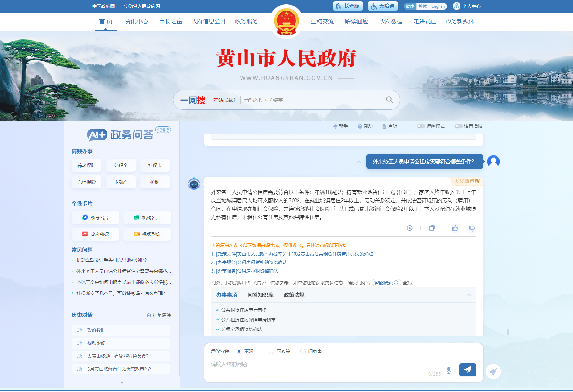Click the search magnifier icon in the banner
The height and width of the screenshot is (392, 573).
[390, 100]
